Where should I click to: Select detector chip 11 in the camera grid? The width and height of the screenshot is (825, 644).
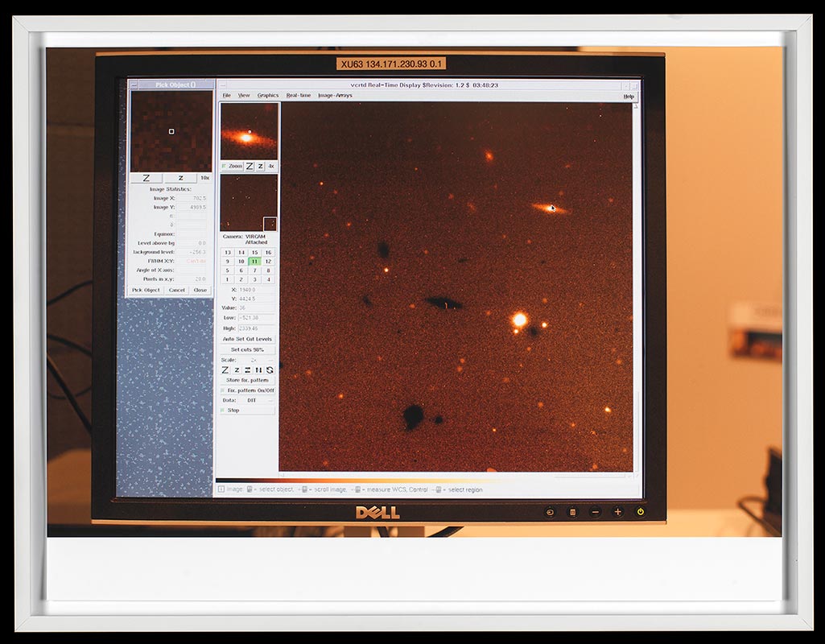click(x=254, y=261)
